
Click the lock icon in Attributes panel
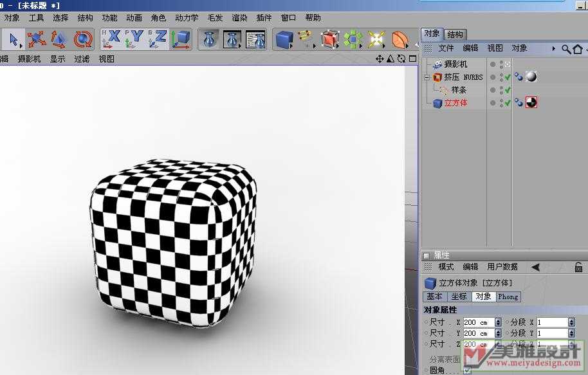point(578,267)
